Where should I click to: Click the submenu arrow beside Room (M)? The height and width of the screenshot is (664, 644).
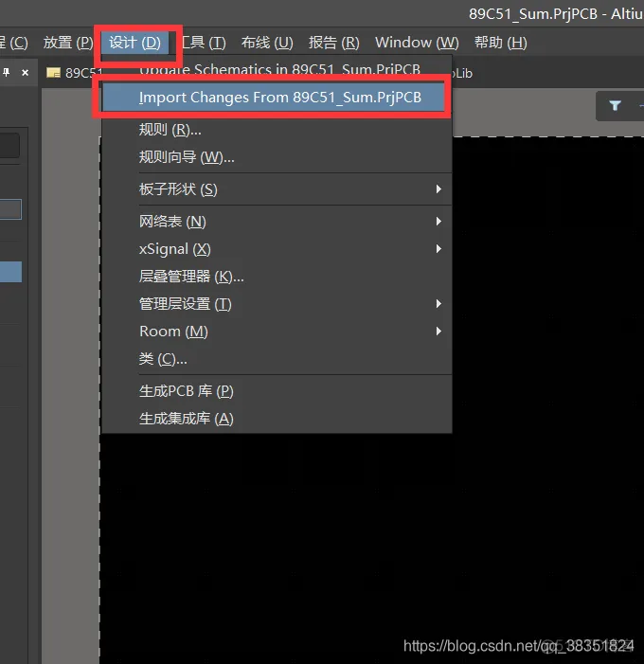pos(438,332)
